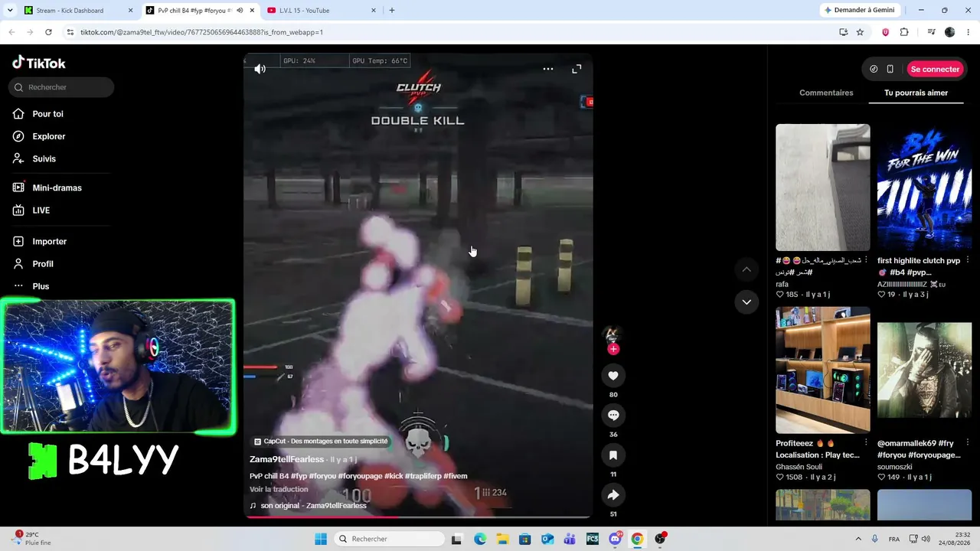The width and height of the screenshot is (980, 551).
Task: Switch to the Commentaires tab
Action: click(826, 93)
